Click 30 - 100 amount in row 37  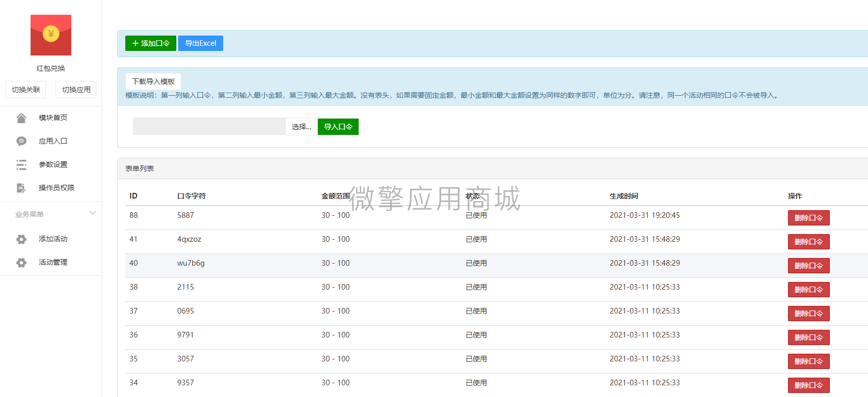point(336,311)
